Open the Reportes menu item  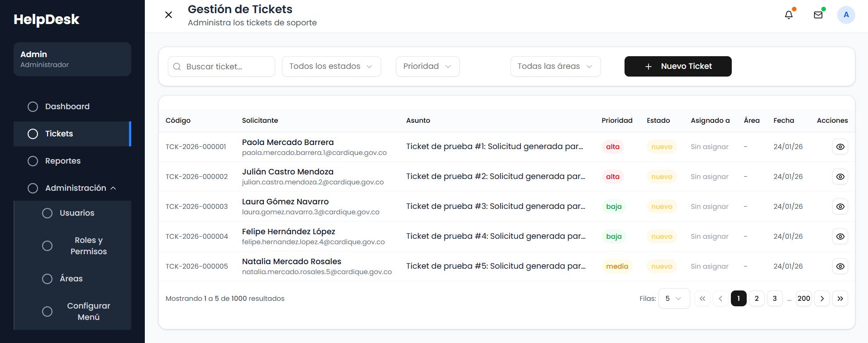tap(72, 161)
